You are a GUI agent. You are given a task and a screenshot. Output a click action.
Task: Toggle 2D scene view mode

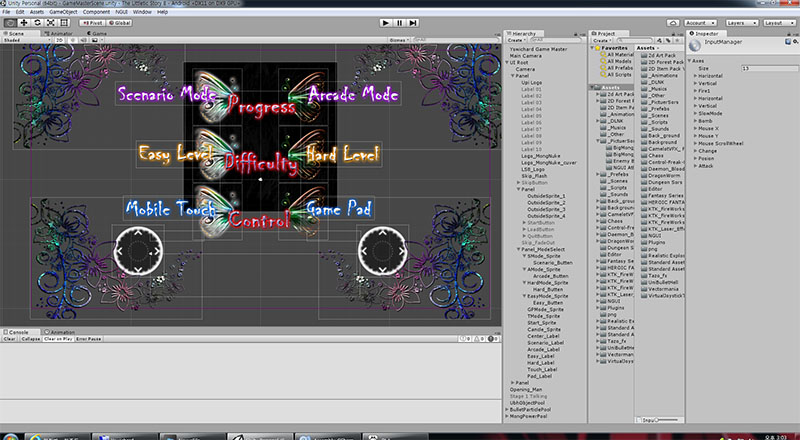[x=60, y=40]
